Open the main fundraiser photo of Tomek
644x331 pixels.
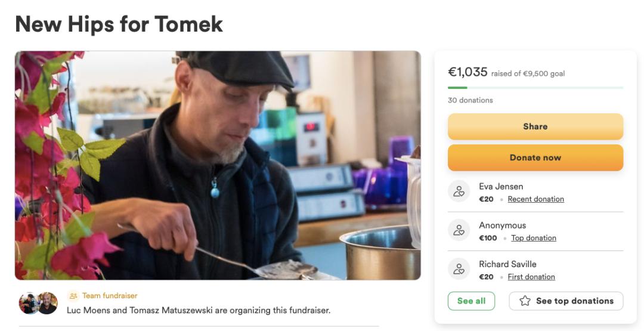click(218, 165)
